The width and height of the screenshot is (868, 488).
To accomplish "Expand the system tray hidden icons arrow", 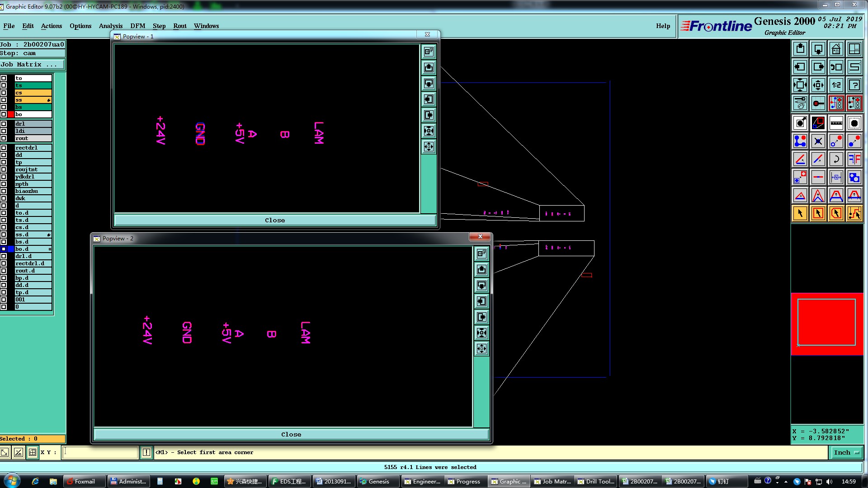I will click(x=786, y=482).
